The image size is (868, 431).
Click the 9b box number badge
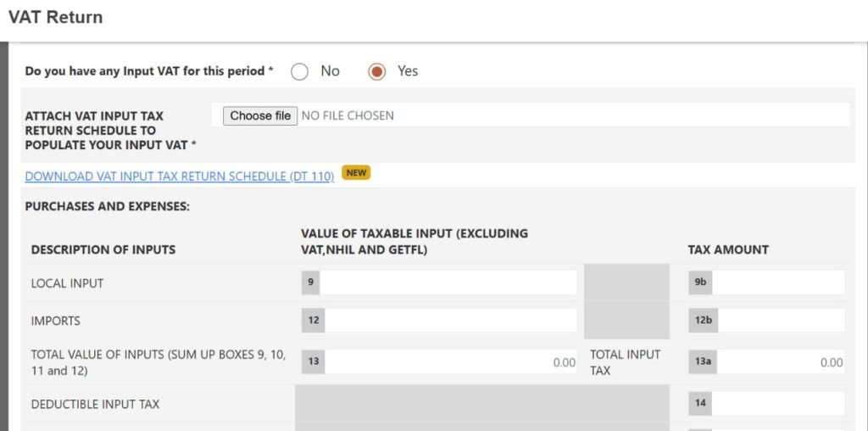700,283
